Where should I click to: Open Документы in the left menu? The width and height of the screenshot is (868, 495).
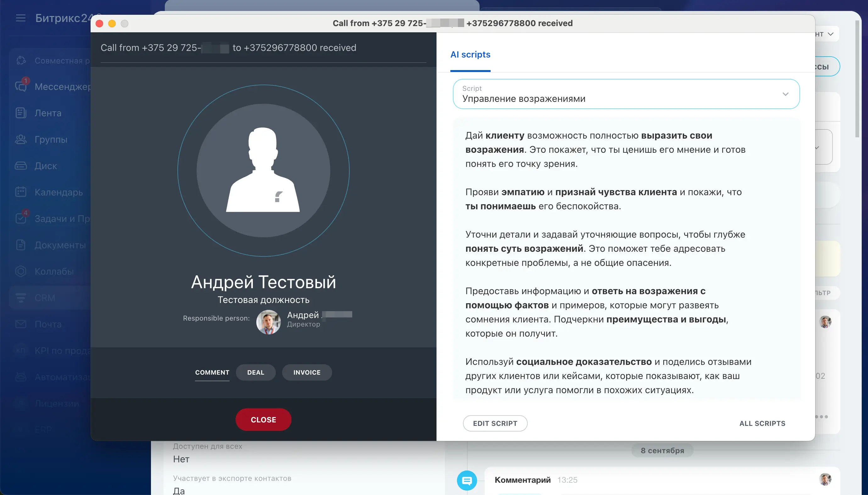tap(60, 245)
